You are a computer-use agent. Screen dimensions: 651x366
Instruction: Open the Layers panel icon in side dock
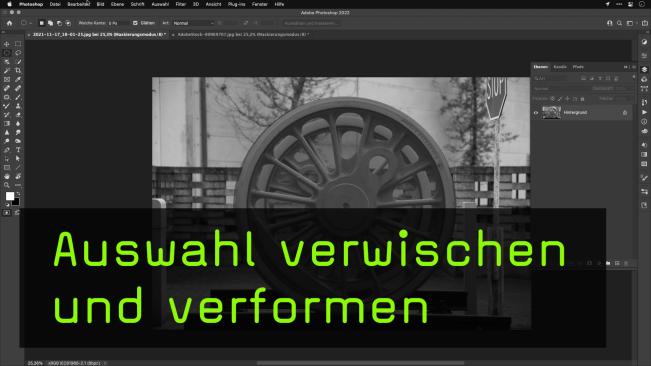tap(644, 69)
